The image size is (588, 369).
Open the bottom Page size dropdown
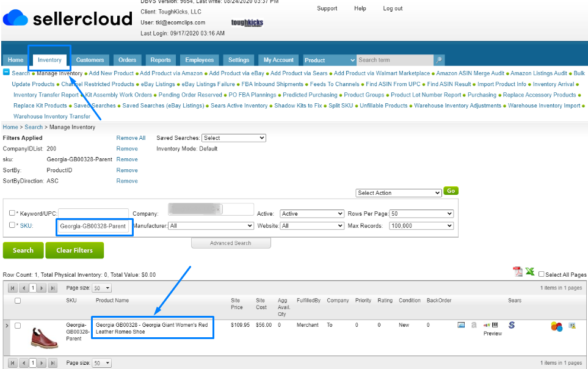(102, 363)
